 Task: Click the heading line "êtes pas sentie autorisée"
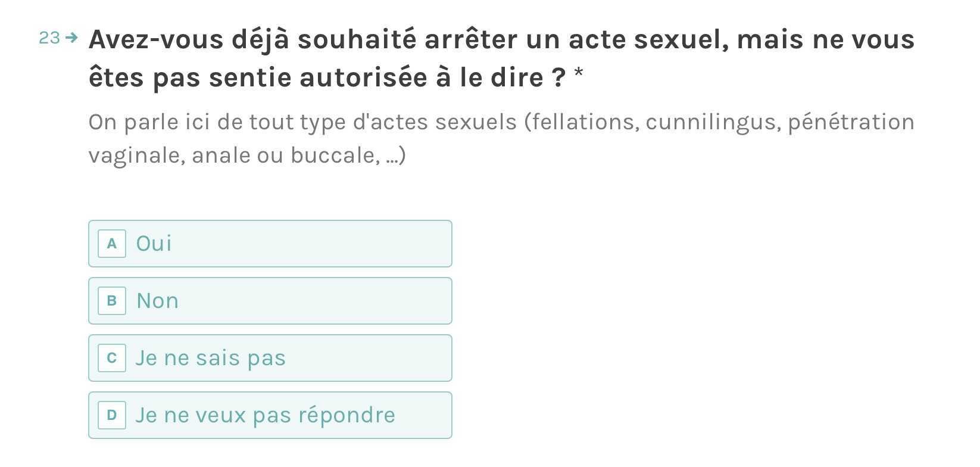click(x=326, y=78)
